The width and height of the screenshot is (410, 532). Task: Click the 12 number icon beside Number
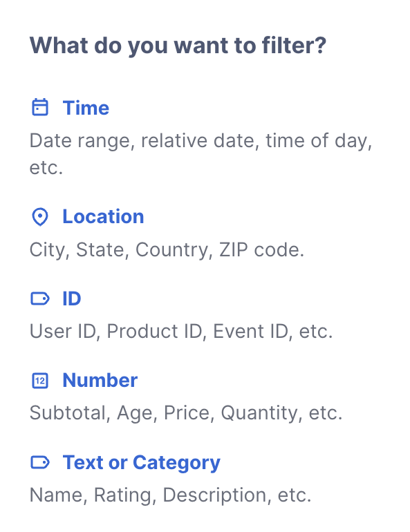click(40, 380)
